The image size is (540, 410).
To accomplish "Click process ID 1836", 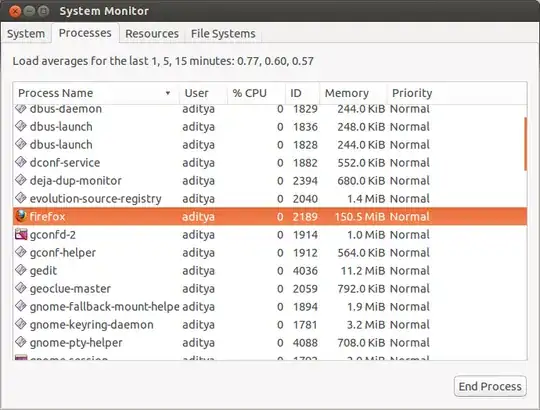I will [x=305, y=127].
